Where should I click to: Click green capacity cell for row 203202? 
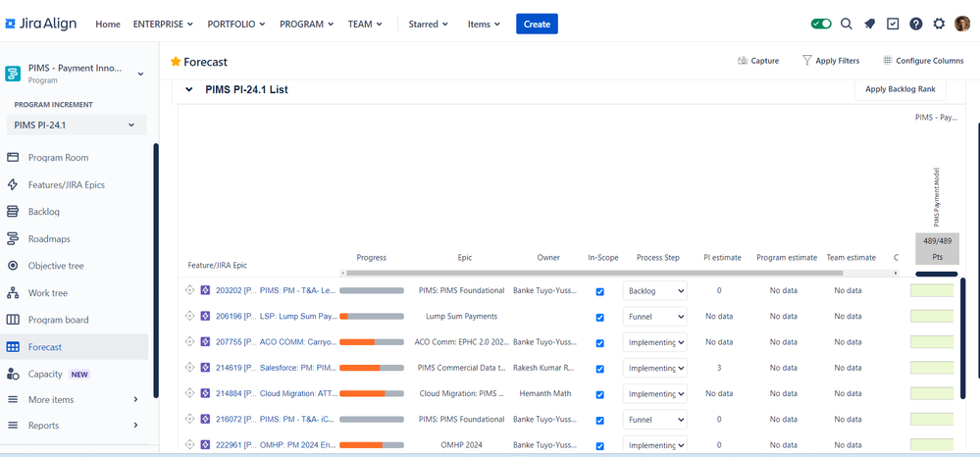(x=932, y=290)
